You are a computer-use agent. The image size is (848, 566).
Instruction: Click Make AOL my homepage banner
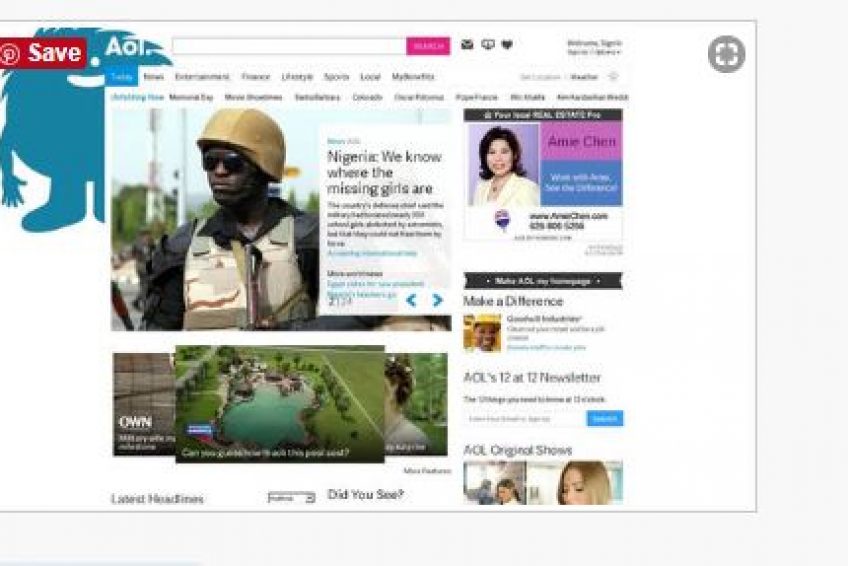coord(543,281)
